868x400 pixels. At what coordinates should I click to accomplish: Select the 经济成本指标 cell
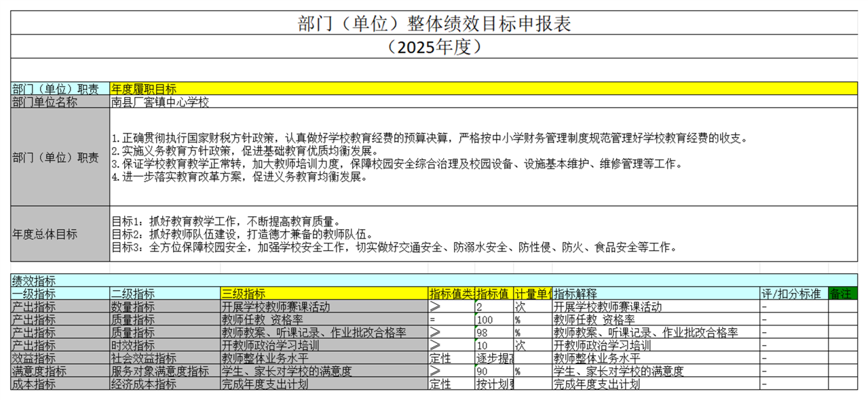pyautogui.click(x=165, y=384)
